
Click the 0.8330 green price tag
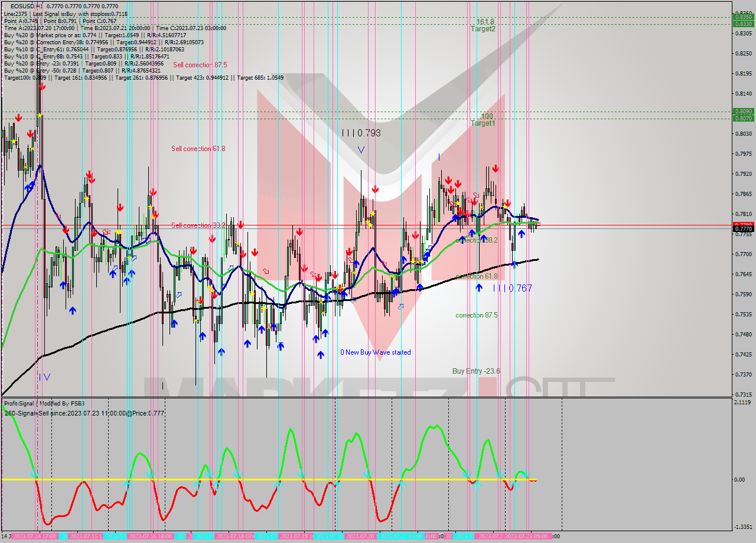click(743, 24)
